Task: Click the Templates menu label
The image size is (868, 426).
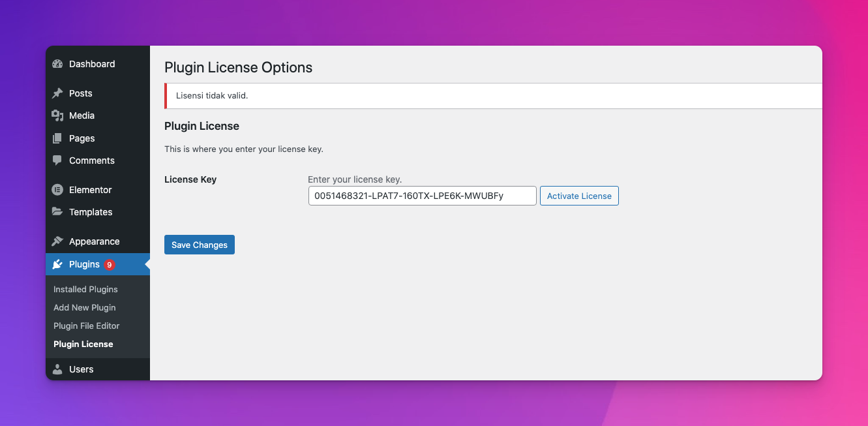Action: click(91, 212)
